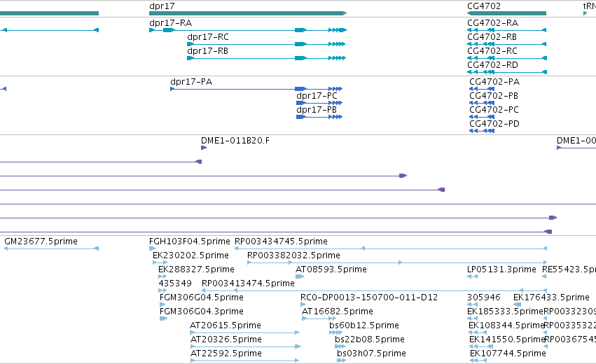Select EK288327.5prime EST label

point(197,269)
